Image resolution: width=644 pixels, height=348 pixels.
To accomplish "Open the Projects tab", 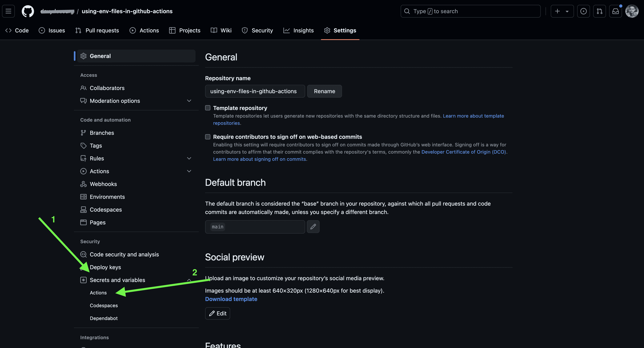I will 185,30.
